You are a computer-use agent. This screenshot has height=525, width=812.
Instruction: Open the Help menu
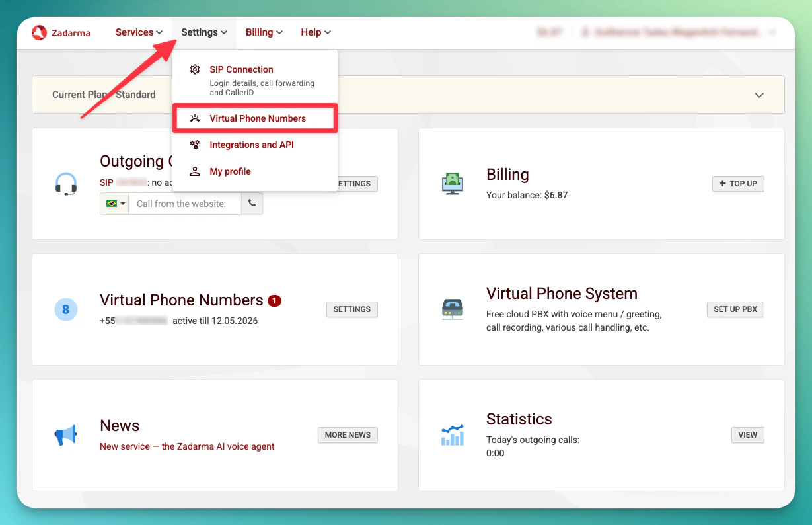click(x=315, y=32)
